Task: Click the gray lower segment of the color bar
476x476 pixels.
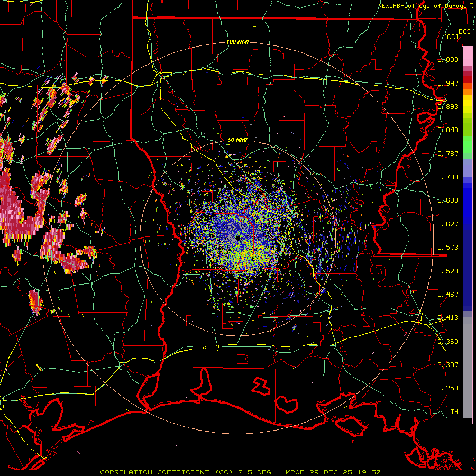Action: (467, 368)
